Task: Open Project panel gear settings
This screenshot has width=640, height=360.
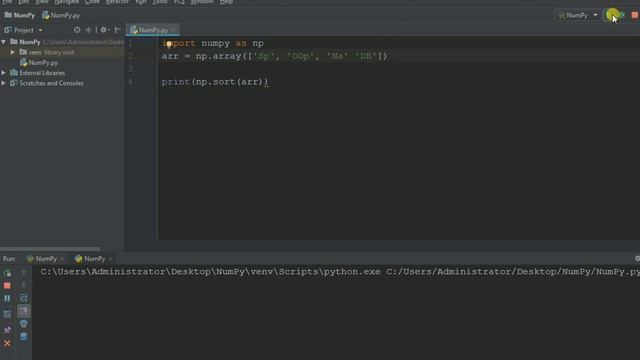Action: [x=104, y=30]
